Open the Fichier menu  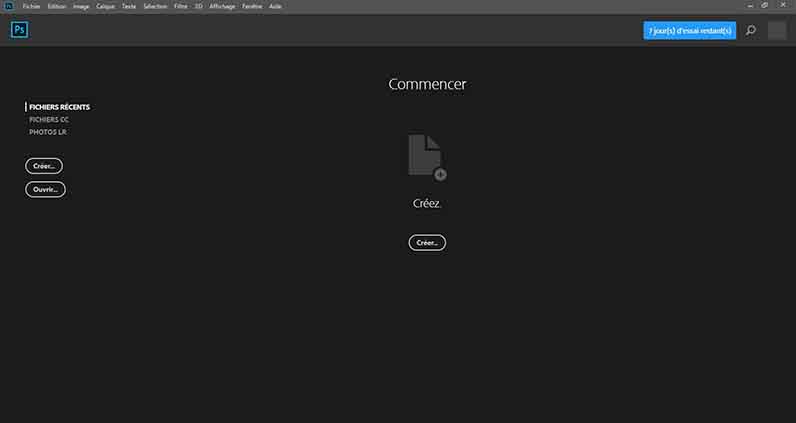point(31,6)
